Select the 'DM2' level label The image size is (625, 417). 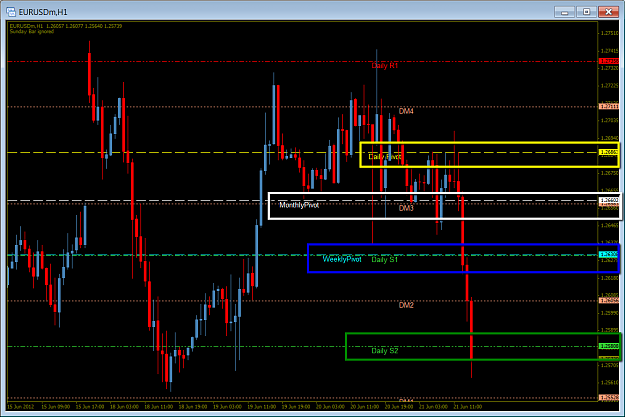tap(406, 305)
